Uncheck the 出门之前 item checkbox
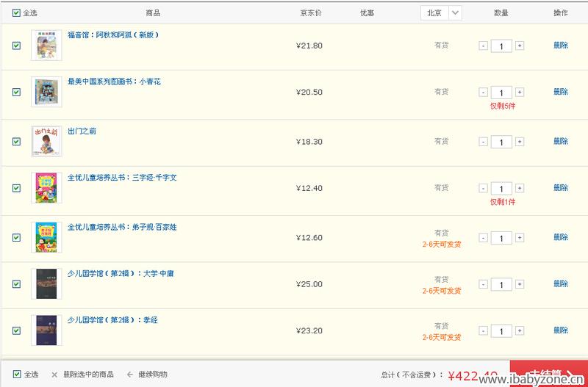Viewport: 588px width, 387px height. coord(16,142)
